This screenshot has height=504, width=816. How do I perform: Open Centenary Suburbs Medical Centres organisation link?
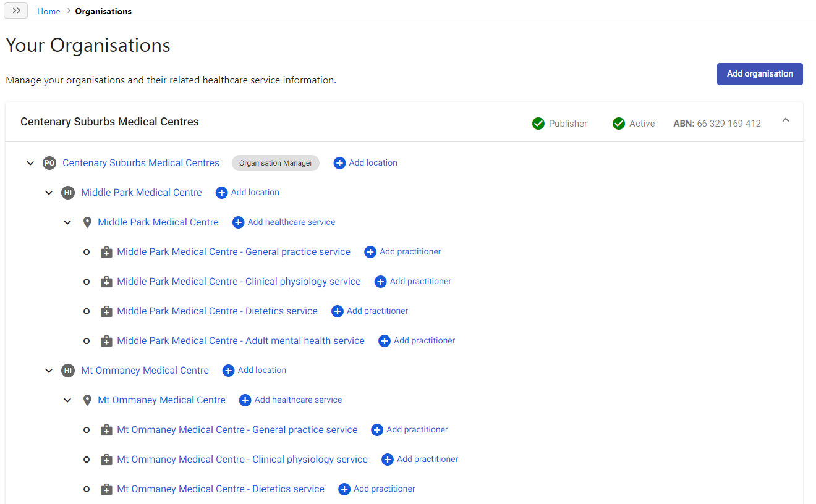pos(141,163)
